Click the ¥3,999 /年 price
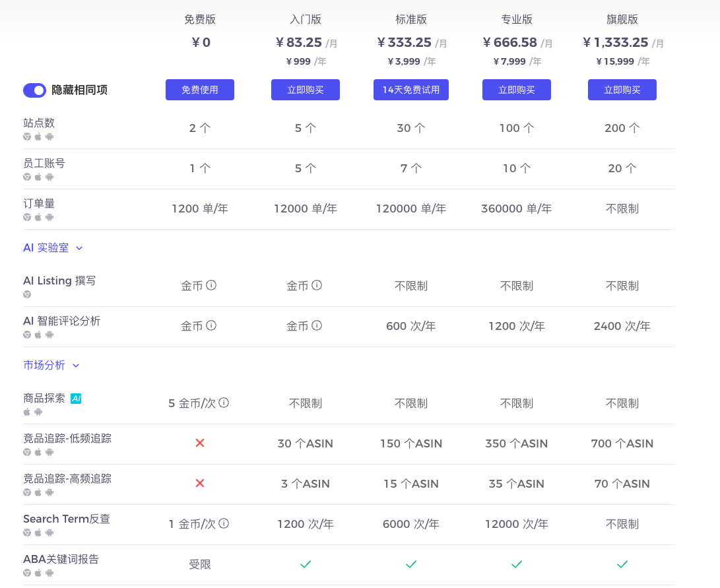 click(x=411, y=61)
